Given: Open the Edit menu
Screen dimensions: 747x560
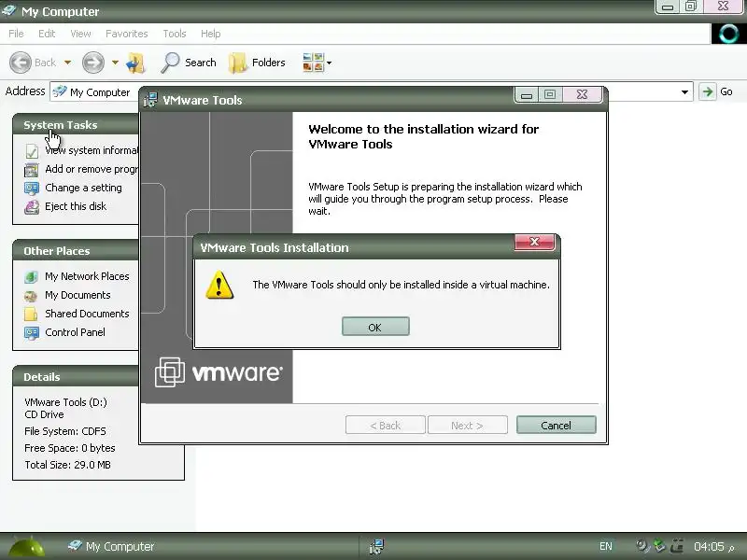Looking at the screenshot, I should [47, 34].
